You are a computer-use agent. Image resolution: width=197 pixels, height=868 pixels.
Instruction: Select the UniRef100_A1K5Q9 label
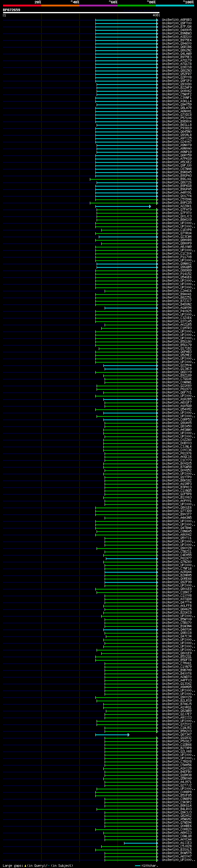tap(177, 406)
